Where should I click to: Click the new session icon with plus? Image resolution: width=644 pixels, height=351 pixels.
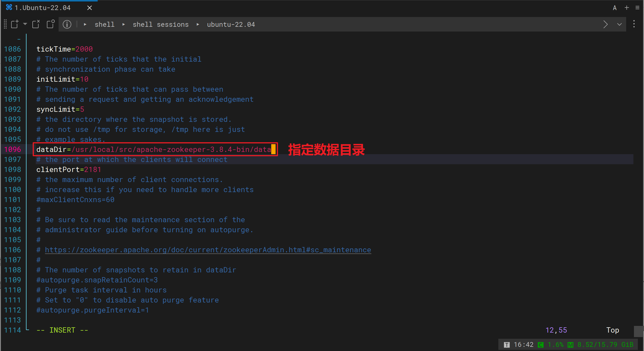pyautogui.click(x=15, y=24)
